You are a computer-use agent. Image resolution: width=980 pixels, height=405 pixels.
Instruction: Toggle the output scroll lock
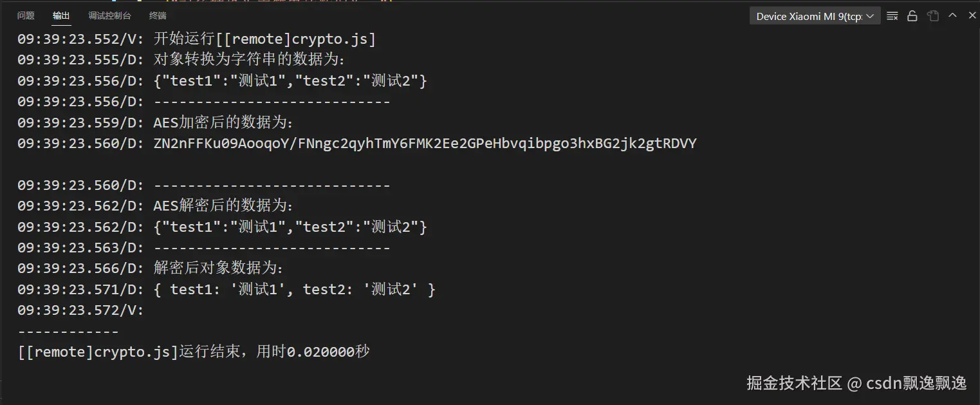pyautogui.click(x=912, y=16)
